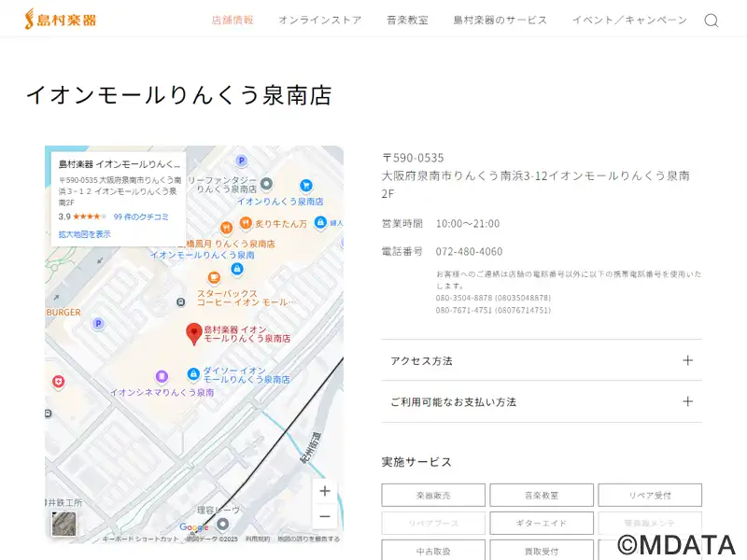Click mobile number 080-7671-4751

(493, 310)
